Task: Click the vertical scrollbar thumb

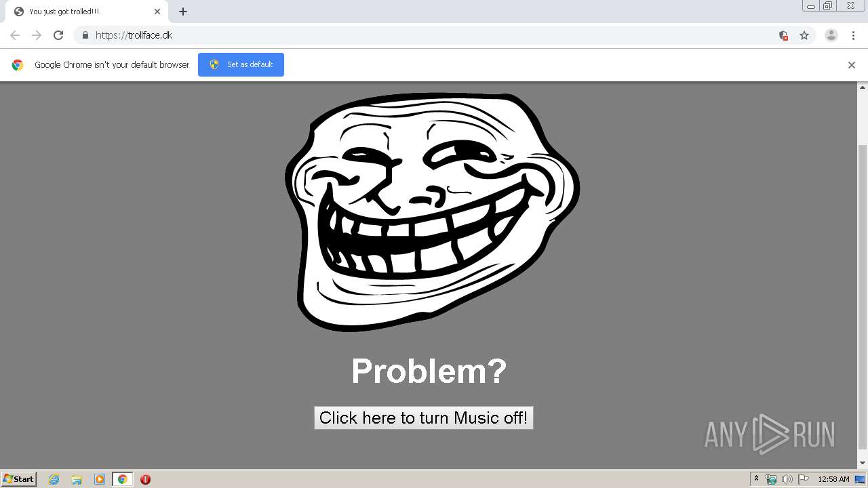Action: 863,297
